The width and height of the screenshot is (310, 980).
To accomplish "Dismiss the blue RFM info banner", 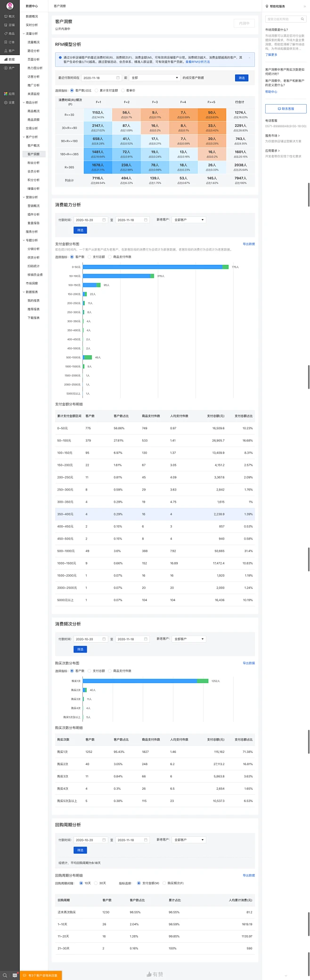I will [250, 57].
